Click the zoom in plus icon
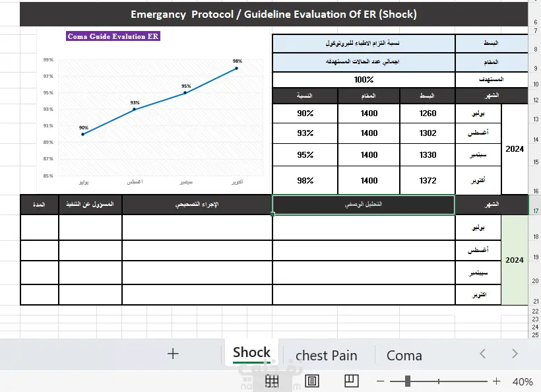 pyautogui.click(x=497, y=381)
